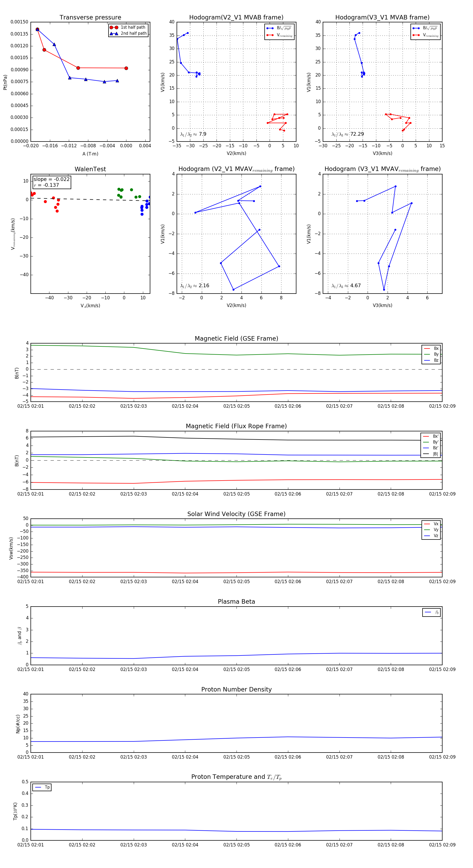Click the "Hodogram (V3_V1 MVAV remaining frame)" title

pyautogui.click(x=382, y=169)
